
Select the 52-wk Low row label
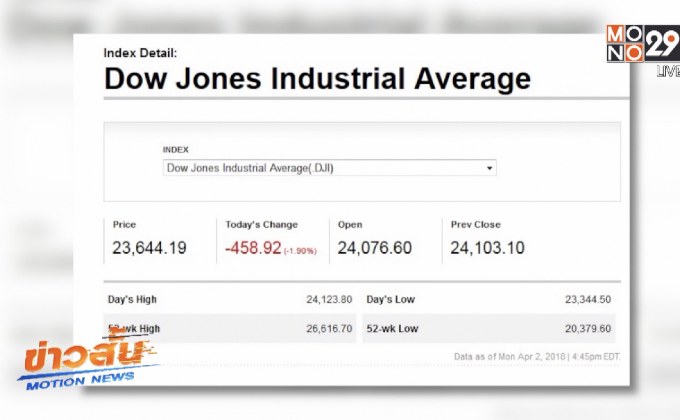click(x=392, y=328)
